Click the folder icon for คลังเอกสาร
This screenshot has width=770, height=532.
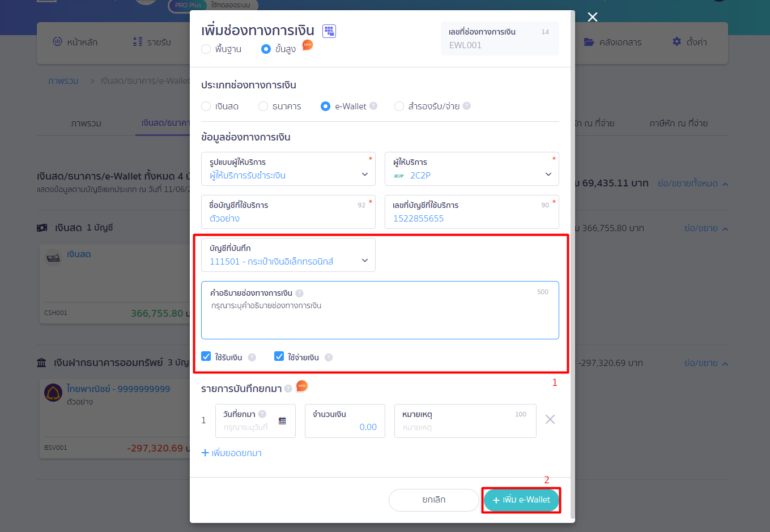[x=589, y=42]
